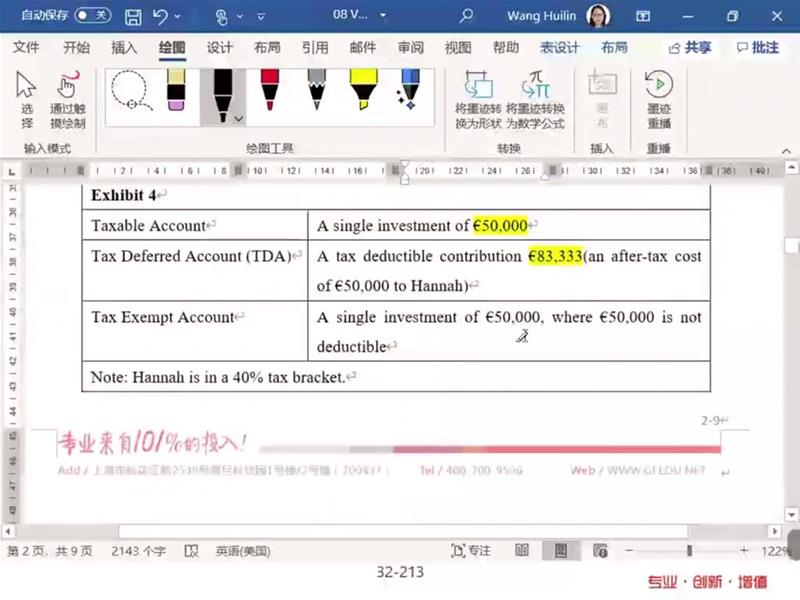Click the 画布 drawing canvas button
The height and width of the screenshot is (600, 800).
point(603,99)
